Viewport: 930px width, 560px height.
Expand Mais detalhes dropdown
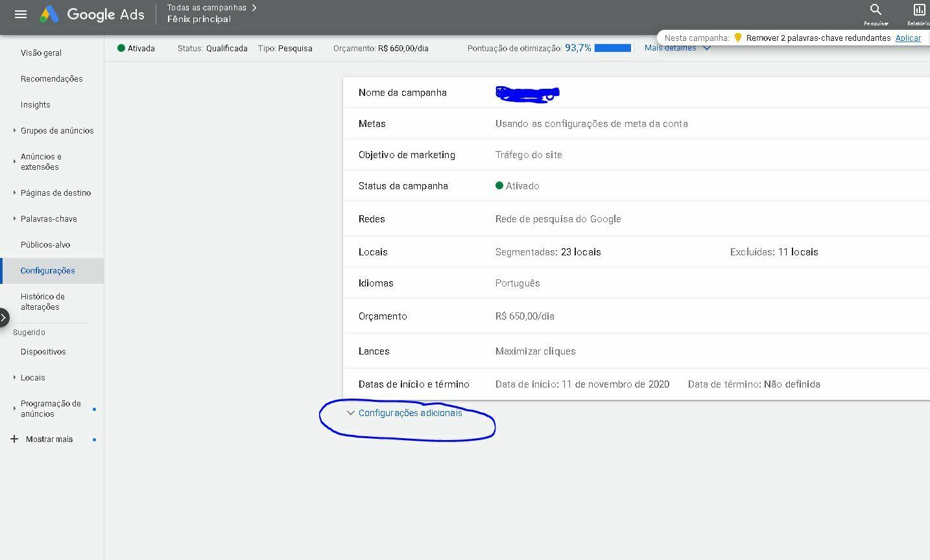[x=678, y=48]
